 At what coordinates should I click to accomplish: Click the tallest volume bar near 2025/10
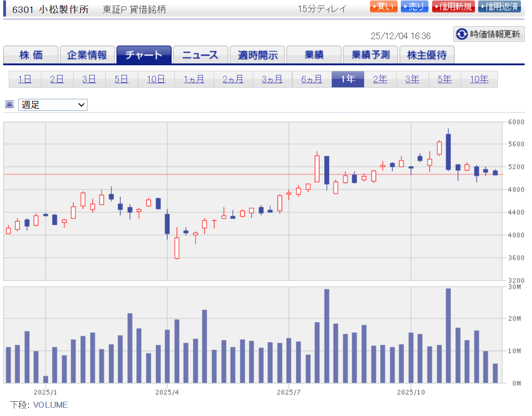pos(448,336)
